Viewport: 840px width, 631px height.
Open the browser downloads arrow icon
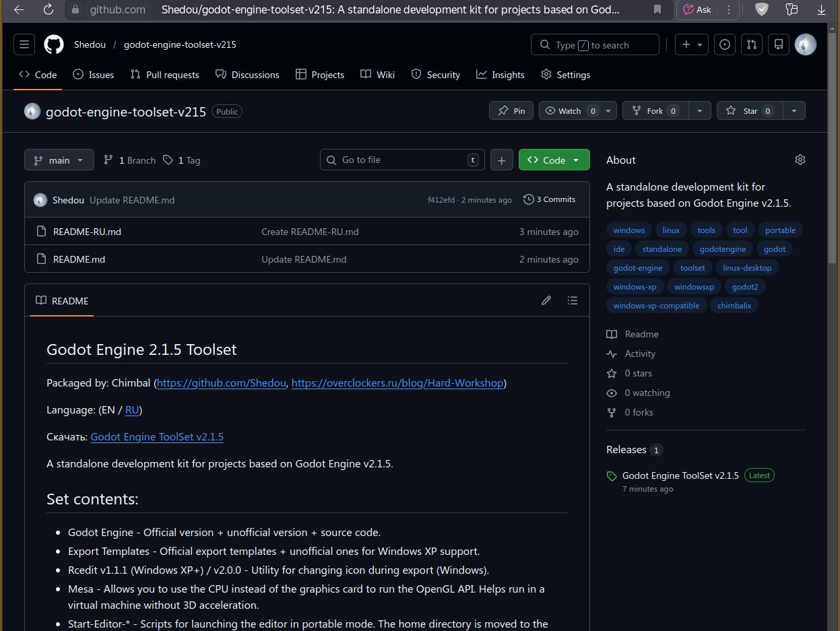pos(821,9)
